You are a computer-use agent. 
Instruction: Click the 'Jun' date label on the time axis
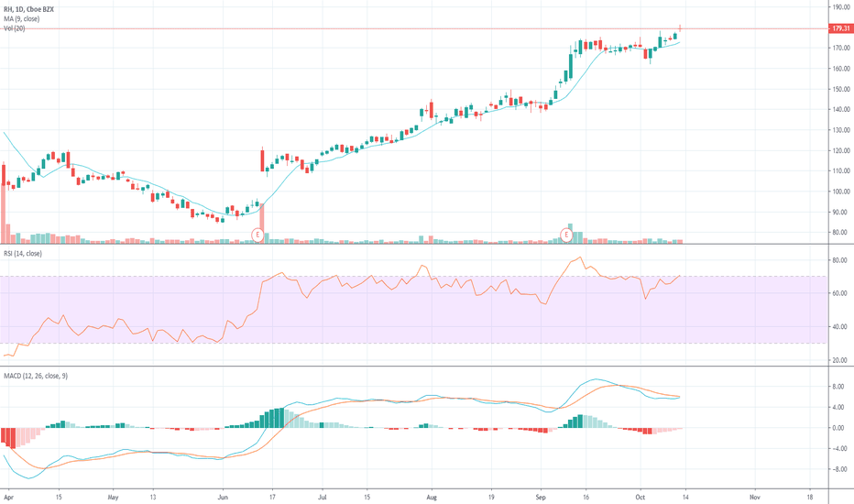click(223, 498)
